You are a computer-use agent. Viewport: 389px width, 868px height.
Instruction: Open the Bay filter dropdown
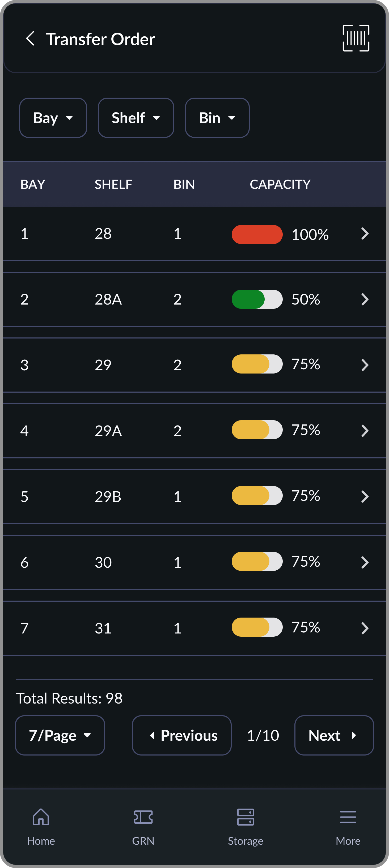tap(53, 117)
